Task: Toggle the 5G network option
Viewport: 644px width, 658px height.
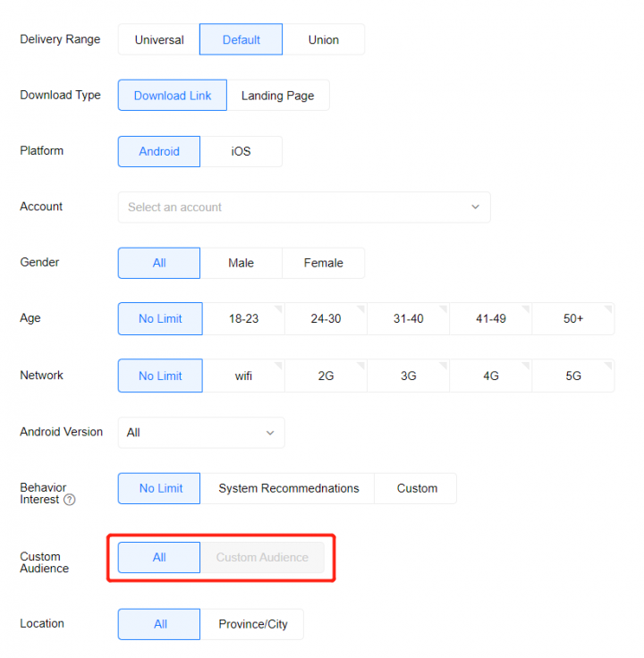Action: (x=572, y=376)
